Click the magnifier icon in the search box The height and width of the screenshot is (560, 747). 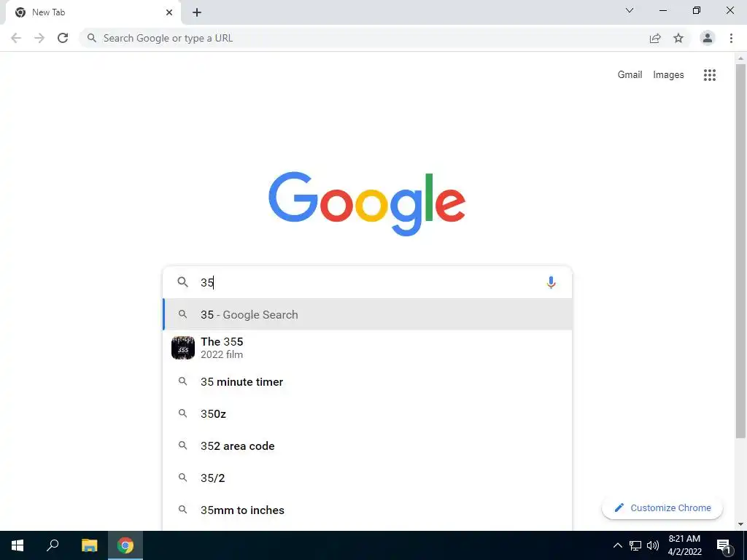183,282
